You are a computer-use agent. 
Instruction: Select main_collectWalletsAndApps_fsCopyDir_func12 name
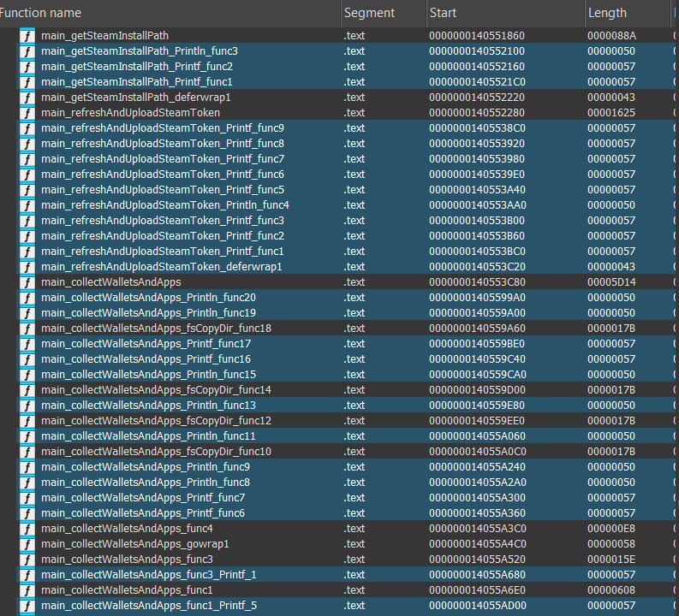coord(157,421)
